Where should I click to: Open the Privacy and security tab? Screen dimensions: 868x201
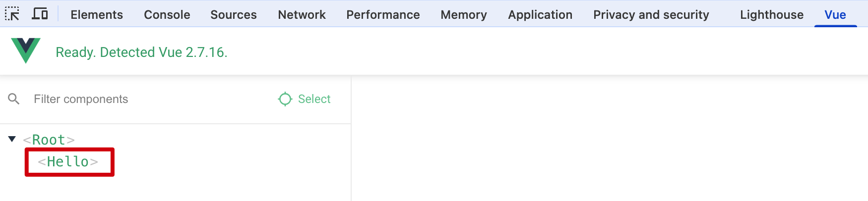[651, 15]
